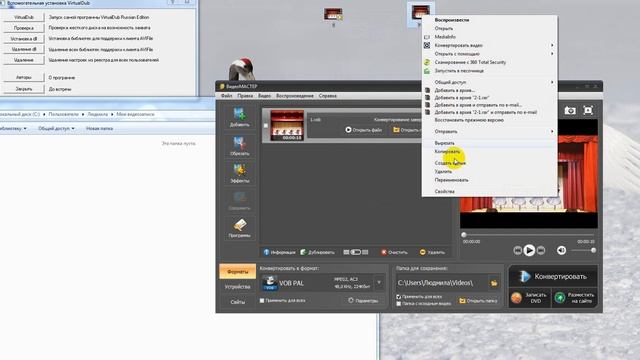Click Удаление dll button in VirtualDub setup
640x360 pixels.
pyautogui.click(x=24, y=49)
